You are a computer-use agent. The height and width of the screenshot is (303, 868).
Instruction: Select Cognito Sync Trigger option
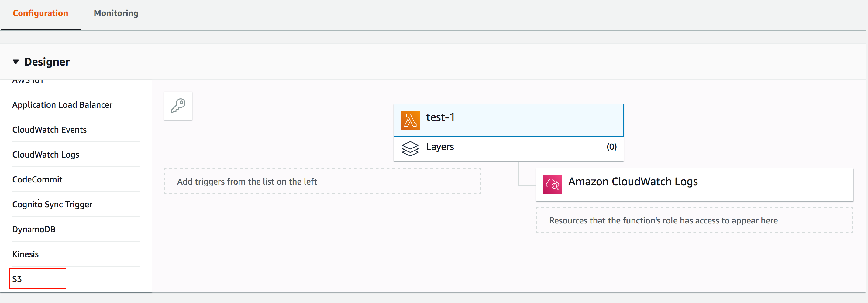[x=52, y=205]
